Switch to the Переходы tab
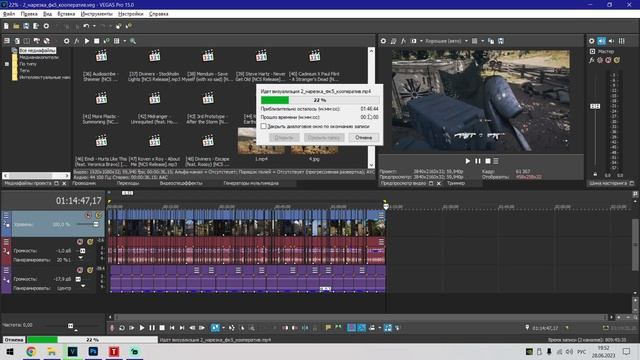The width and height of the screenshot is (640, 360). [128, 183]
